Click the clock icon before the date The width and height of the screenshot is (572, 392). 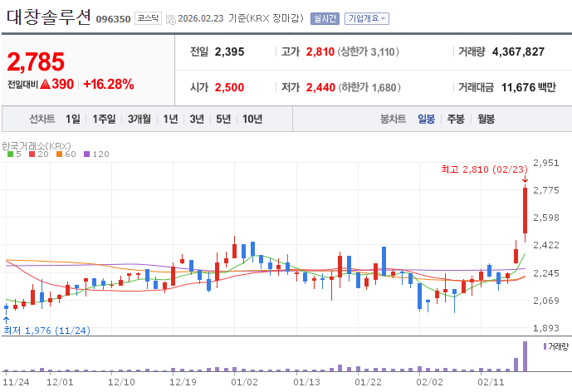[170, 19]
